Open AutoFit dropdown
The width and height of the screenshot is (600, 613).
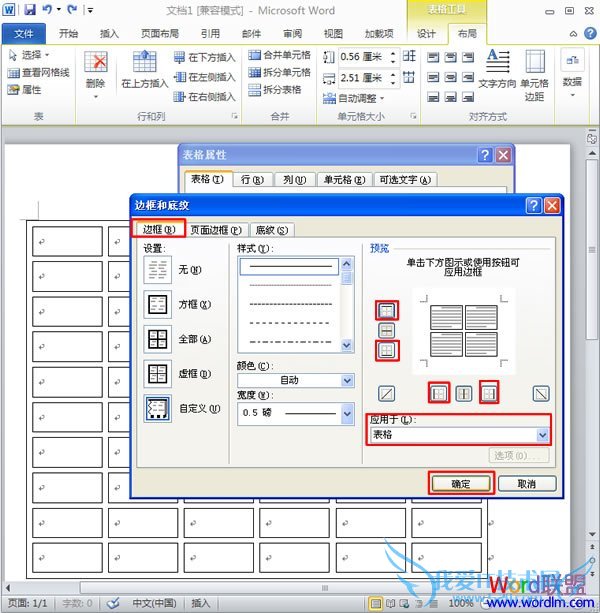354,98
